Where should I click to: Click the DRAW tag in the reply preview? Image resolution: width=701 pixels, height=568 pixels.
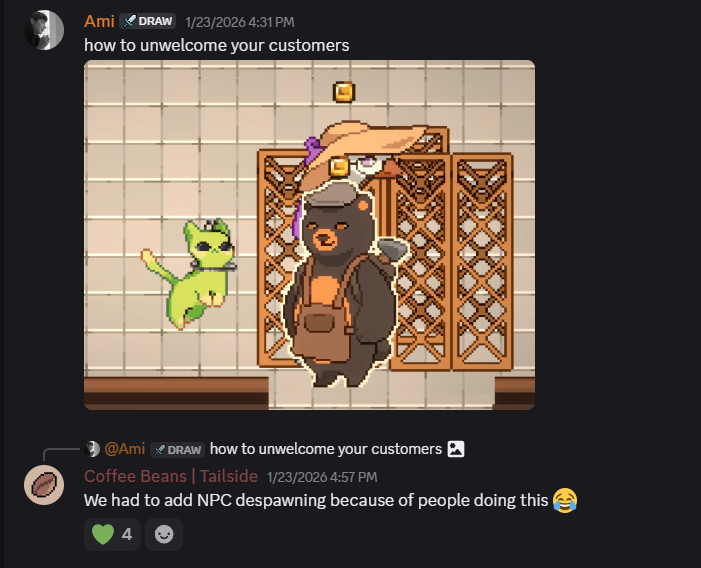[177, 450]
